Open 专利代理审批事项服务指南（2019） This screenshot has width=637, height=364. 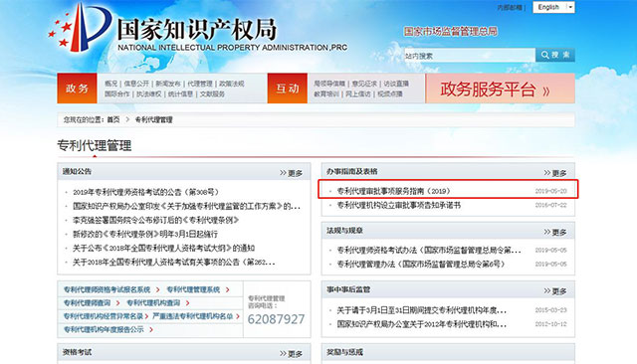394,191
